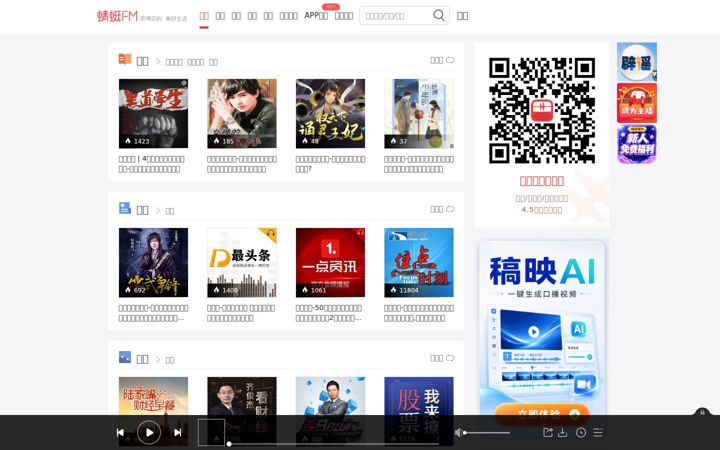Screen dimensions: 720x450
Task: Click the blue document section icon
Action: point(125,208)
